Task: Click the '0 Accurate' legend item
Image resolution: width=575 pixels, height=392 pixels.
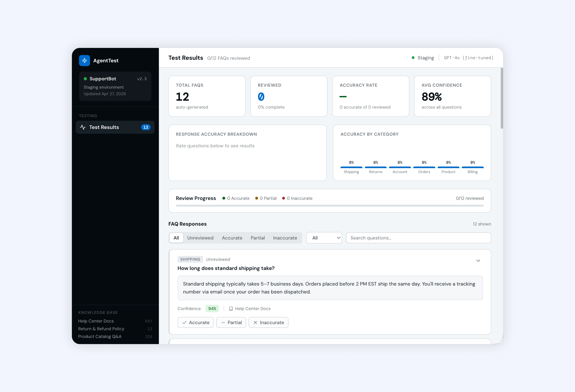Action: point(236,198)
